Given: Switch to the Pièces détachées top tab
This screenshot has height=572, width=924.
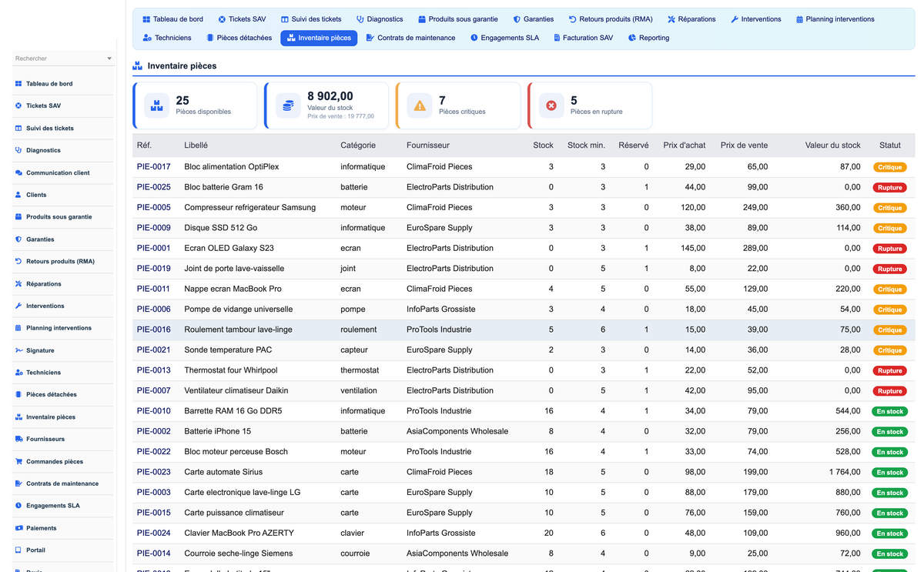Looking at the screenshot, I should click(239, 38).
